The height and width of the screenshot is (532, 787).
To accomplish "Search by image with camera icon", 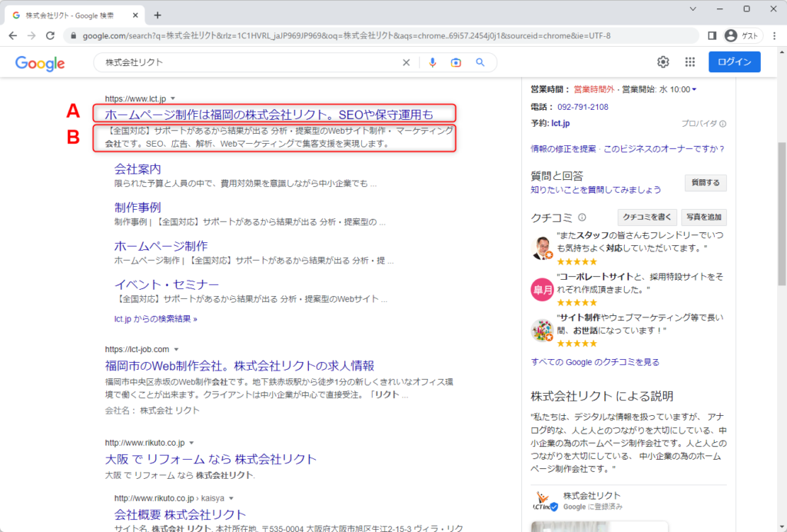I will (456, 62).
